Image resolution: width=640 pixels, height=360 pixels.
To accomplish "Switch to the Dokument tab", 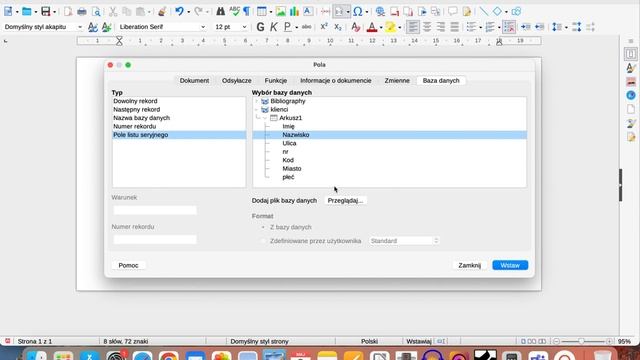I will point(194,80).
